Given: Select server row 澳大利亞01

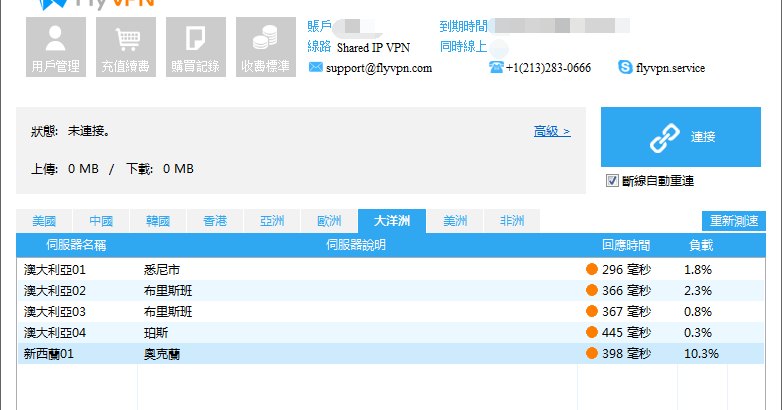Looking at the screenshot, I should pyautogui.click(x=391, y=270).
